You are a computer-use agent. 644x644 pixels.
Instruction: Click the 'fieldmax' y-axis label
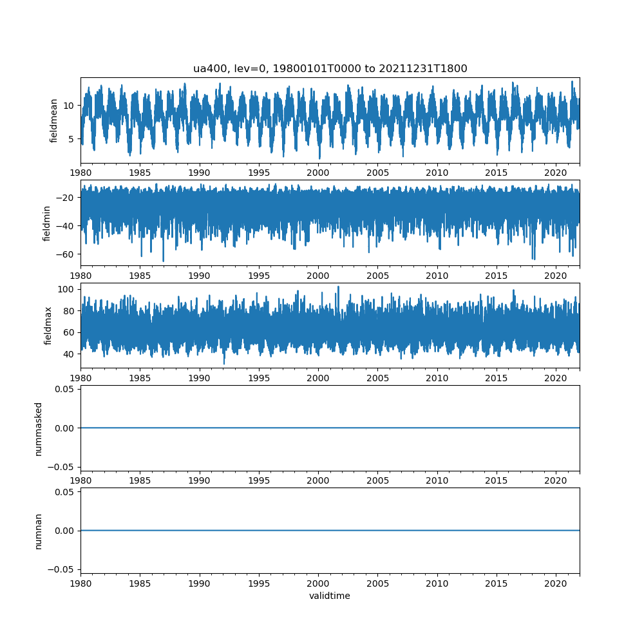click(x=46, y=325)
